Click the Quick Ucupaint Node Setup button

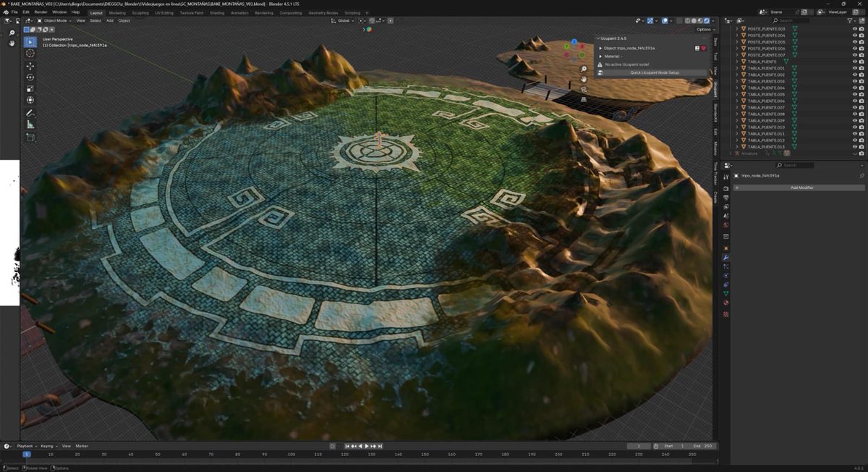pos(655,72)
